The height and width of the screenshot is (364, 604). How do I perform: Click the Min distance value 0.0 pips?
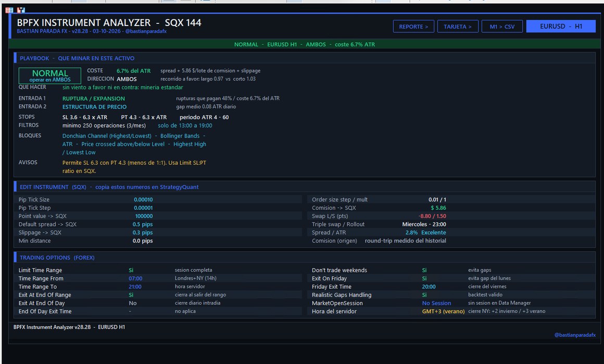click(x=143, y=241)
